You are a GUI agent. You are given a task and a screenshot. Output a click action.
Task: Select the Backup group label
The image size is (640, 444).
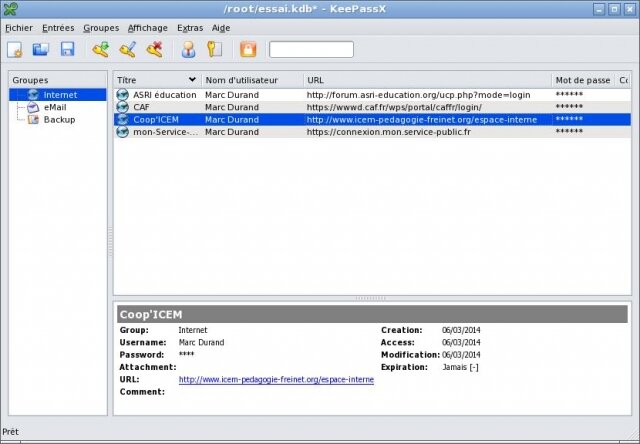tap(60, 120)
